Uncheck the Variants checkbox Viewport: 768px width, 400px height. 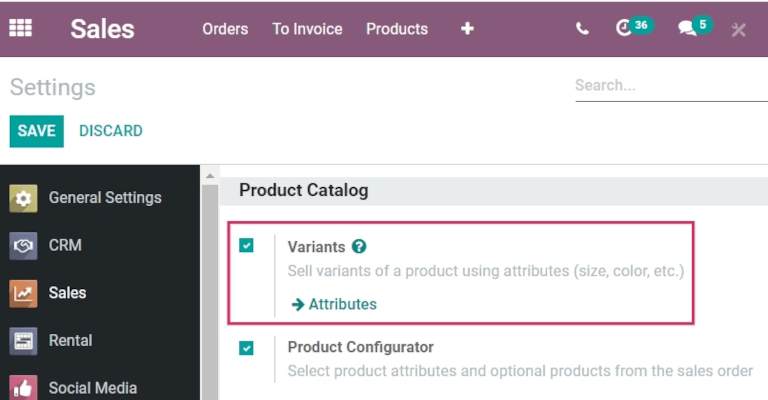click(247, 246)
